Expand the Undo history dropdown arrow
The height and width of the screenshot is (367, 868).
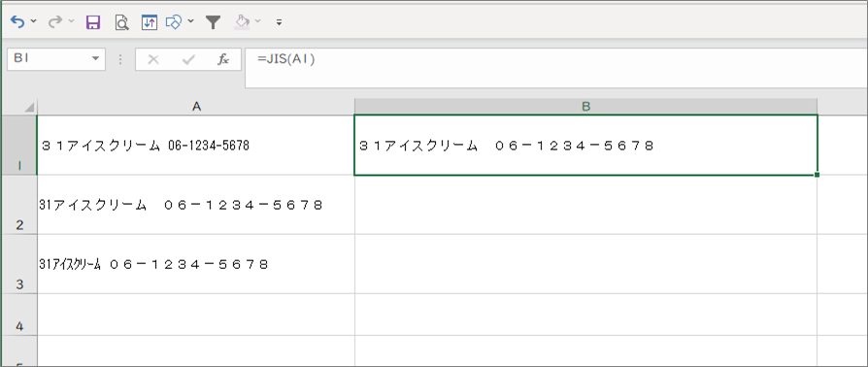[x=33, y=22]
